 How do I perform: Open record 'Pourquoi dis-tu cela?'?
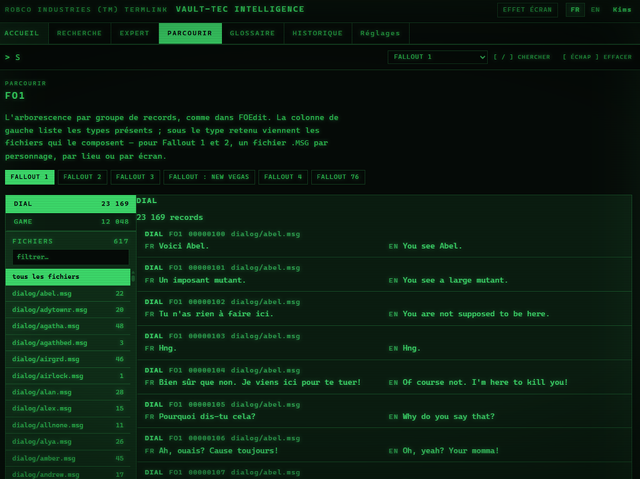point(384,411)
